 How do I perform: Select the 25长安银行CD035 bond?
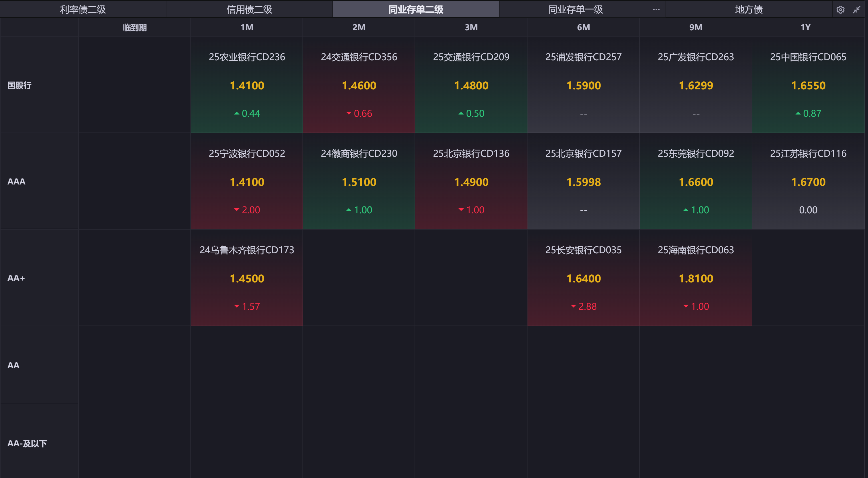(583, 250)
